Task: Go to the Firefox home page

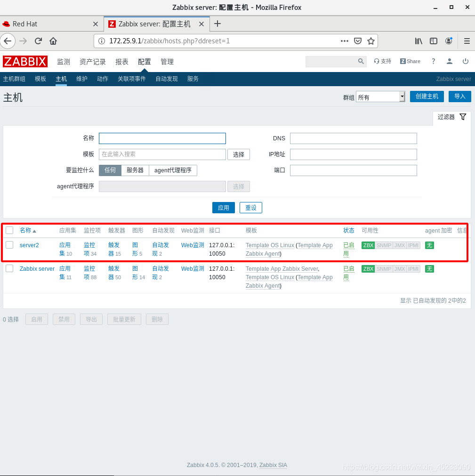Action: [53, 41]
